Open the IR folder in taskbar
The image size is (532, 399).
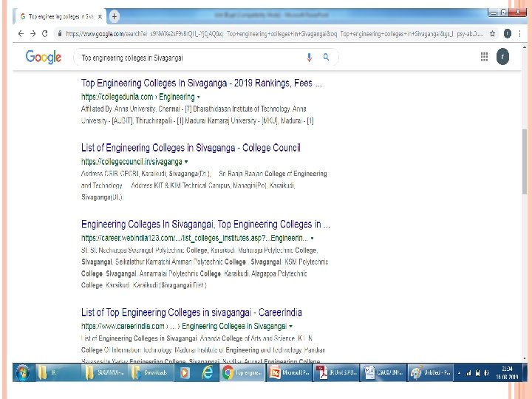(58, 372)
